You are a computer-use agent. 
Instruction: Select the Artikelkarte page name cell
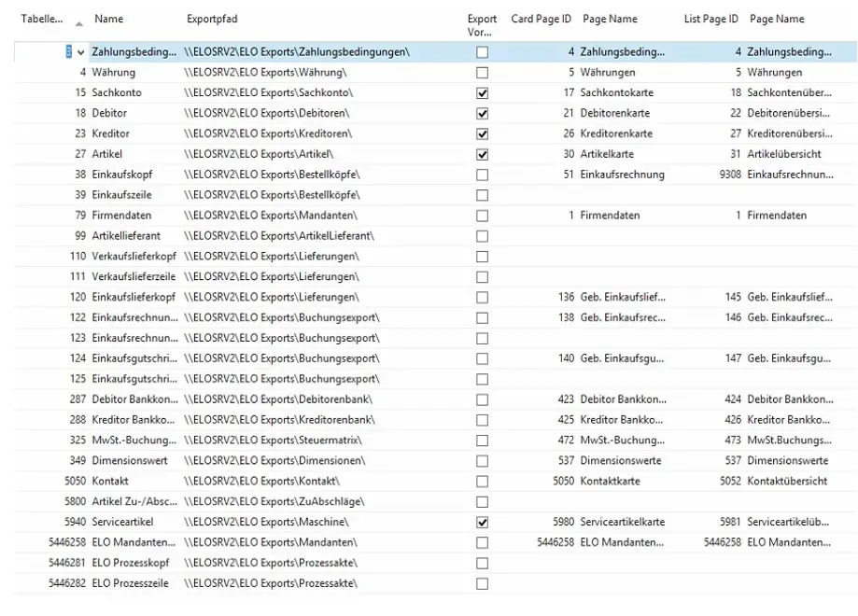pyautogui.click(x=607, y=154)
